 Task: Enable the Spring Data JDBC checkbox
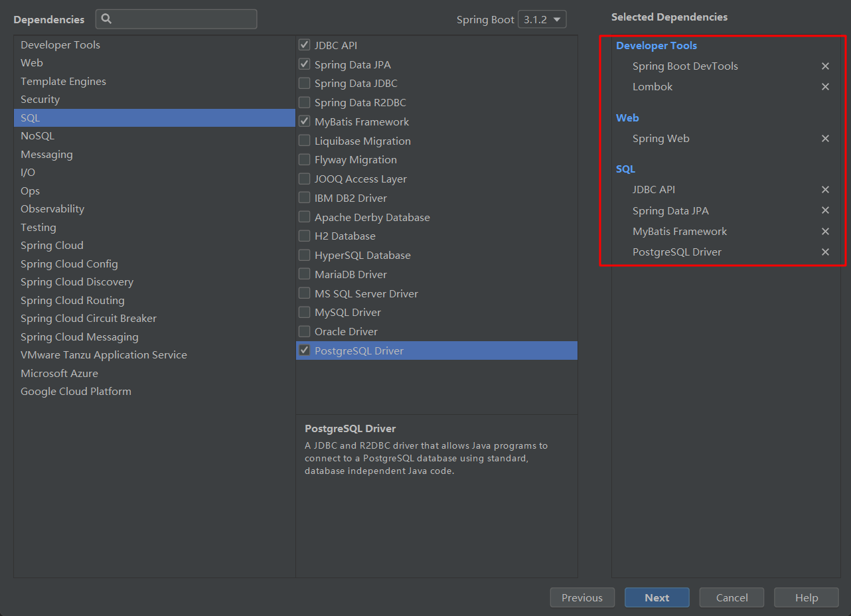pyautogui.click(x=304, y=84)
